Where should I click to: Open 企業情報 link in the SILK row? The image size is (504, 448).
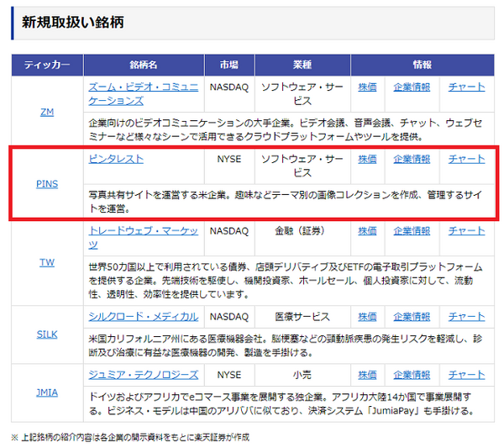(412, 317)
